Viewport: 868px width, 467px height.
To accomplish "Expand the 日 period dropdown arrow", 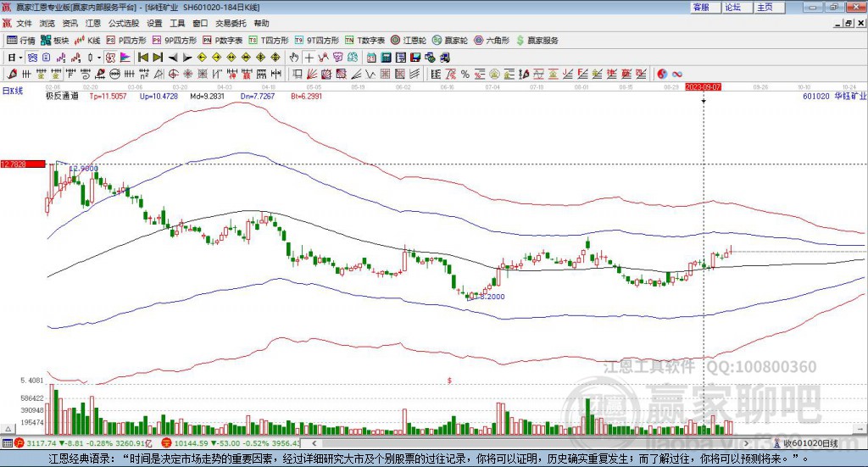I will [x=22, y=58].
